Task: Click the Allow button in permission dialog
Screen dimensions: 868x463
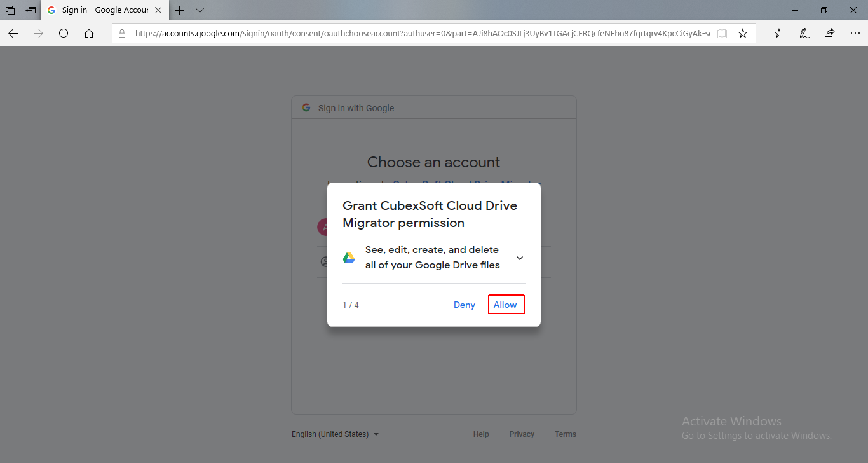Action: (506, 305)
